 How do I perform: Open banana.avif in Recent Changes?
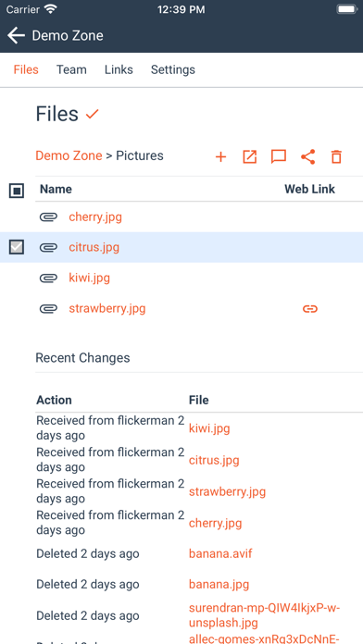(x=220, y=553)
